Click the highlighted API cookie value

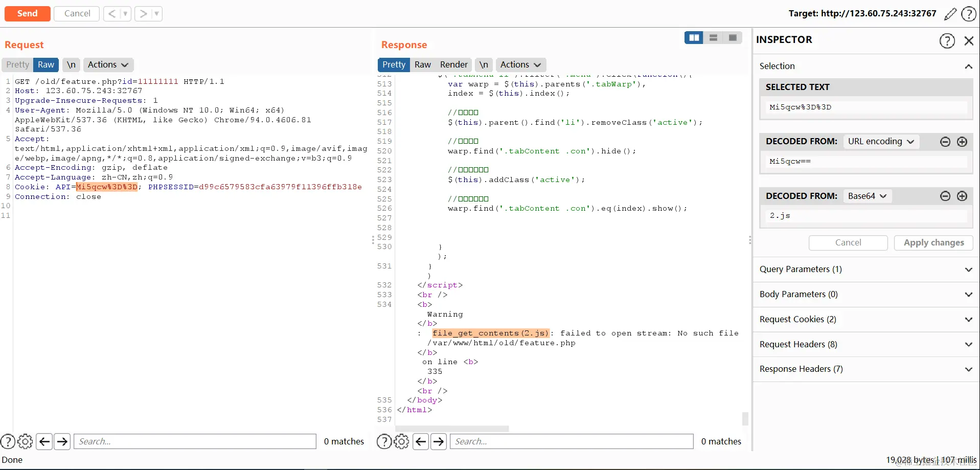point(107,187)
